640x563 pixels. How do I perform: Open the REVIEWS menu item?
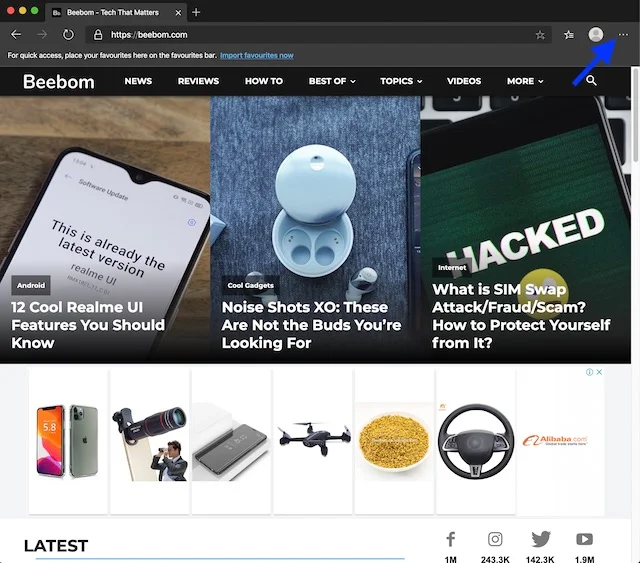click(x=198, y=81)
